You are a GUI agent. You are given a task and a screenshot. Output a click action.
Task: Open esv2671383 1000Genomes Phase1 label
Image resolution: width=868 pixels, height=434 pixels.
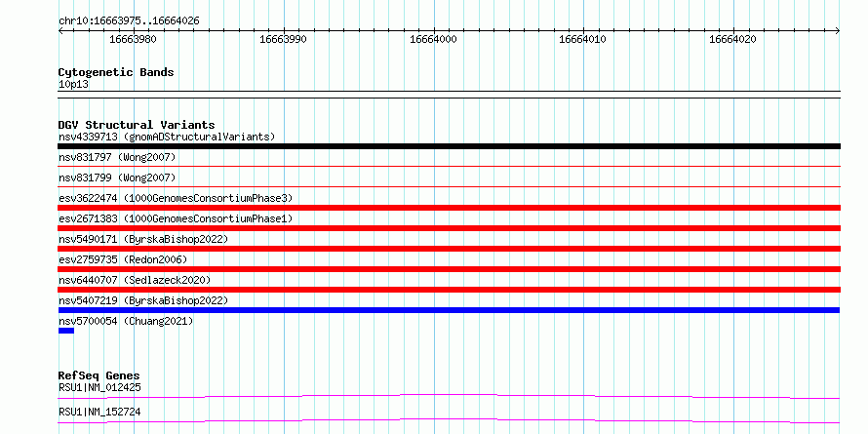176,218
